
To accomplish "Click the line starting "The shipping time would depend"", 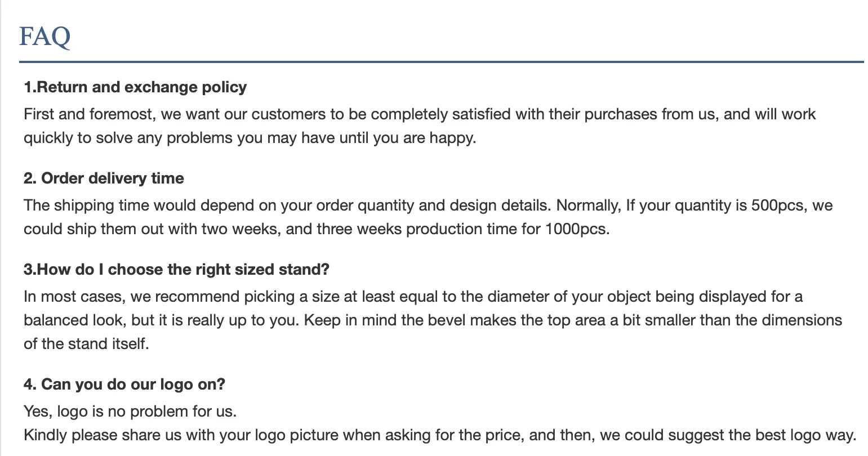I will [x=428, y=205].
